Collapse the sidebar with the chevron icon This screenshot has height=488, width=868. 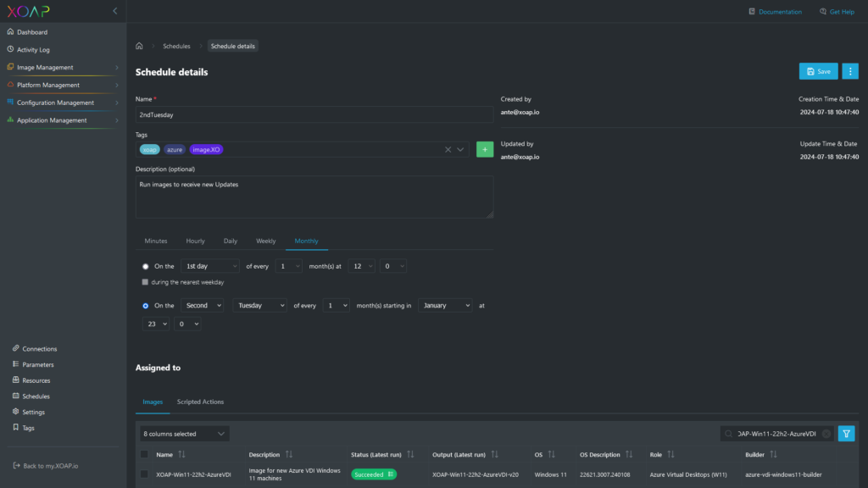(x=114, y=11)
